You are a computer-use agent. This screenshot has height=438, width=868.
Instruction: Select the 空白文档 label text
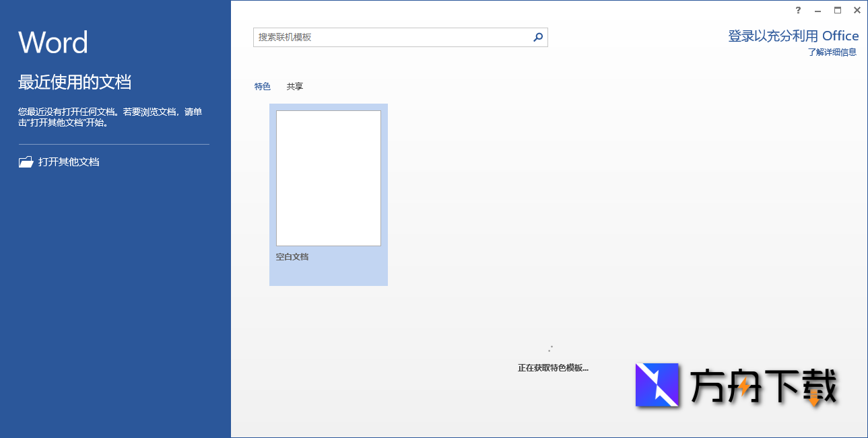(x=292, y=256)
